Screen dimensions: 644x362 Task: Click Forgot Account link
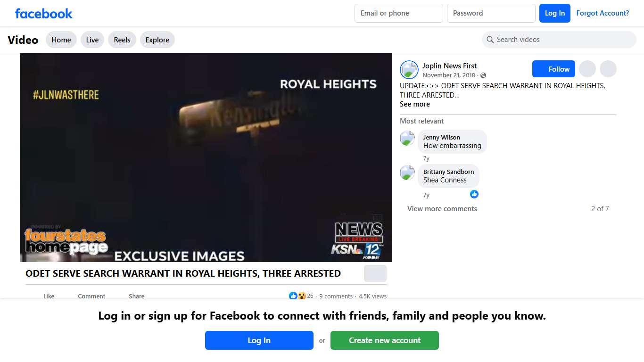pos(603,13)
